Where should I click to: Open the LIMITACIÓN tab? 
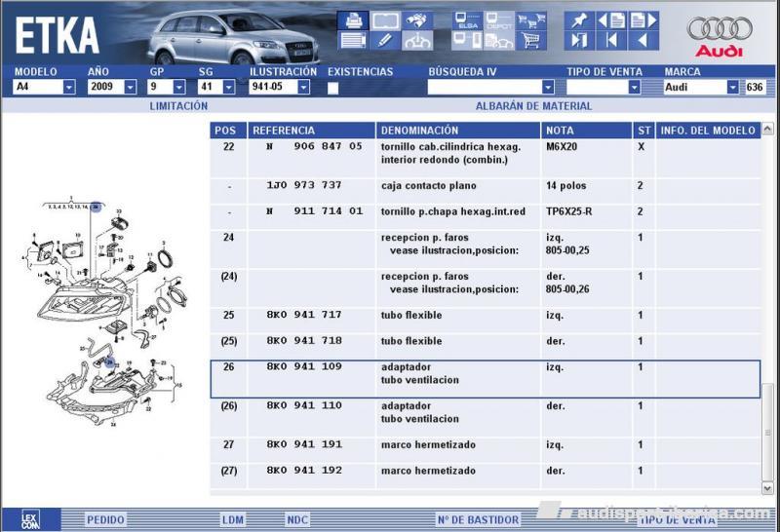pyautogui.click(x=178, y=106)
